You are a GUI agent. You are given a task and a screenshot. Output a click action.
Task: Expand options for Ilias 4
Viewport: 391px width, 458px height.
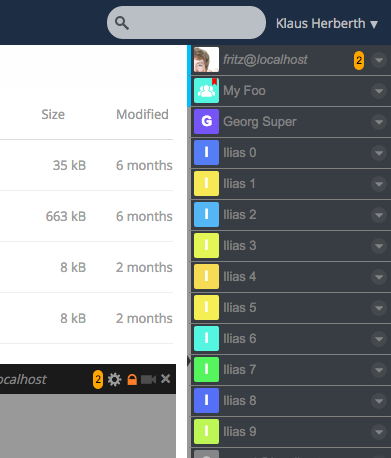(379, 277)
